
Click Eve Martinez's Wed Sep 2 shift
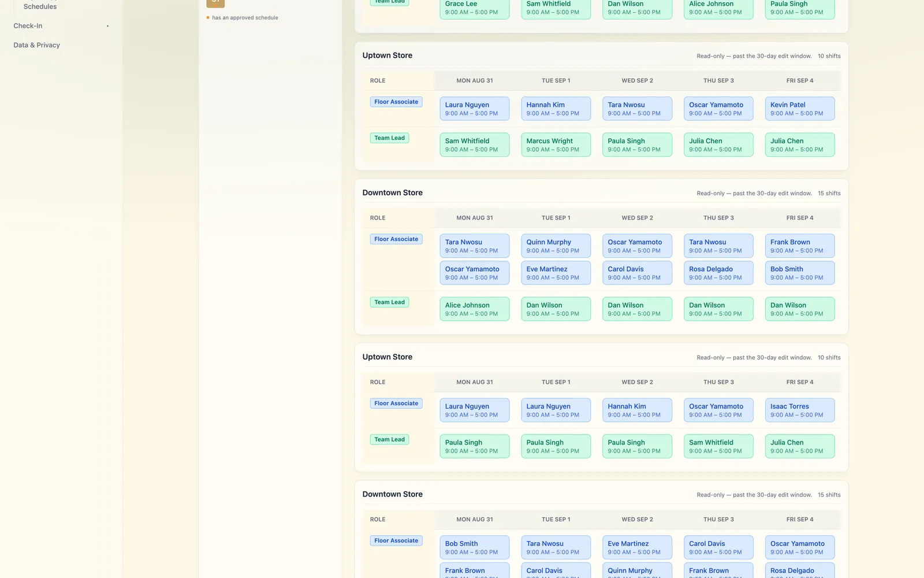(637, 547)
